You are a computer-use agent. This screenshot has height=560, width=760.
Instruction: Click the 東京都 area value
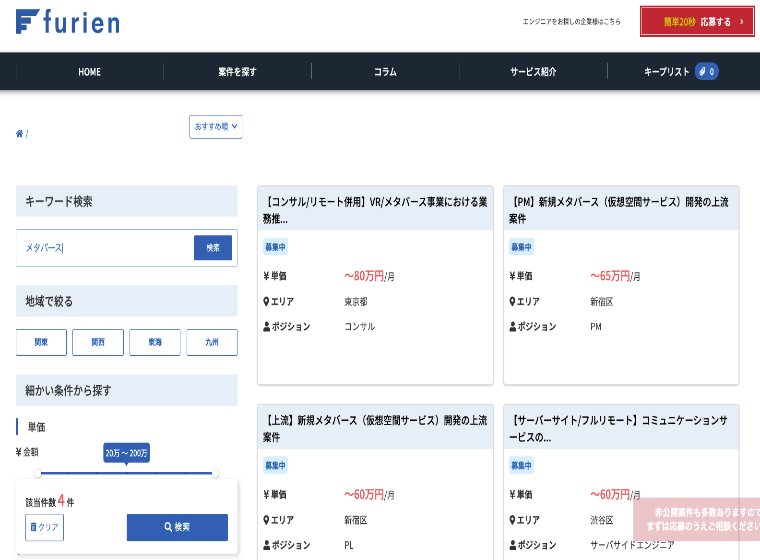click(x=356, y=302)
